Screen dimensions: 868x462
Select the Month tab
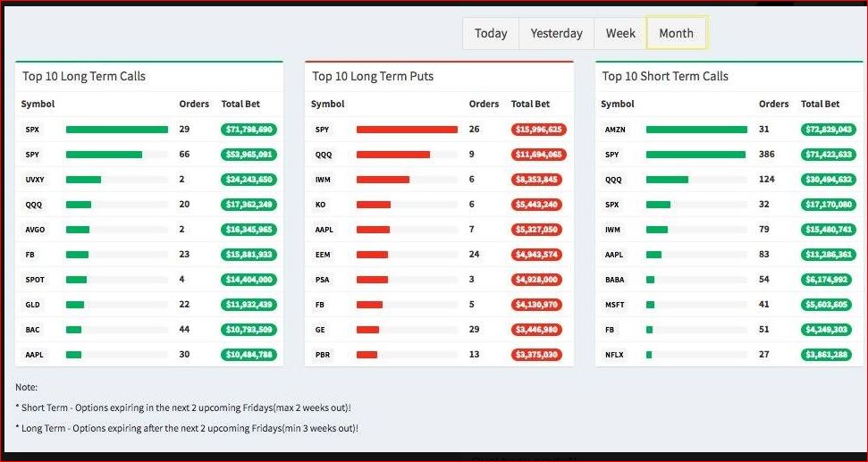click(x=677, y=33)
